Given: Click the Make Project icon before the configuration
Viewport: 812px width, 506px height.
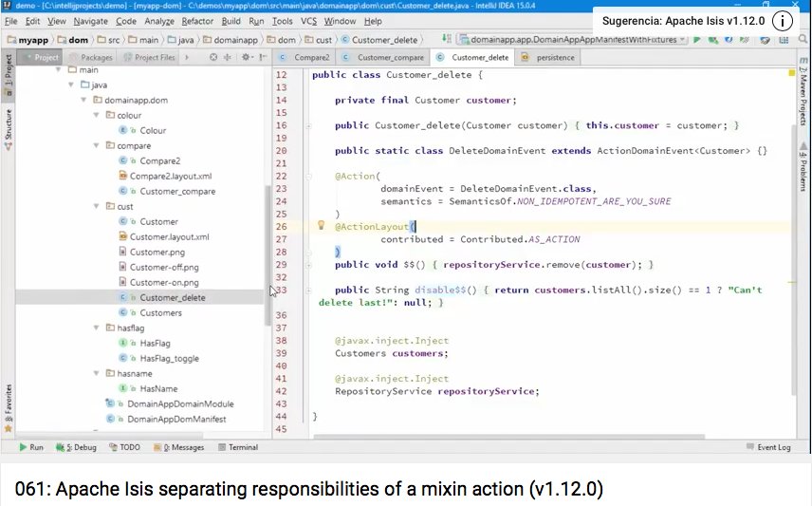Looking at the screenshot, I should pos(447,39).
